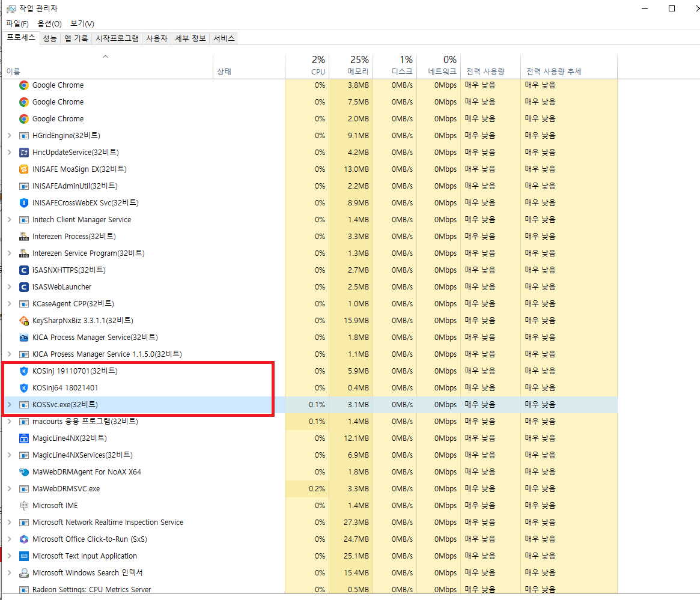This screenshot has width=700, height=600.
Task: Click the 15.9MB memory cell of KeySharpNxBiz
Action: [x=351, y=321]
